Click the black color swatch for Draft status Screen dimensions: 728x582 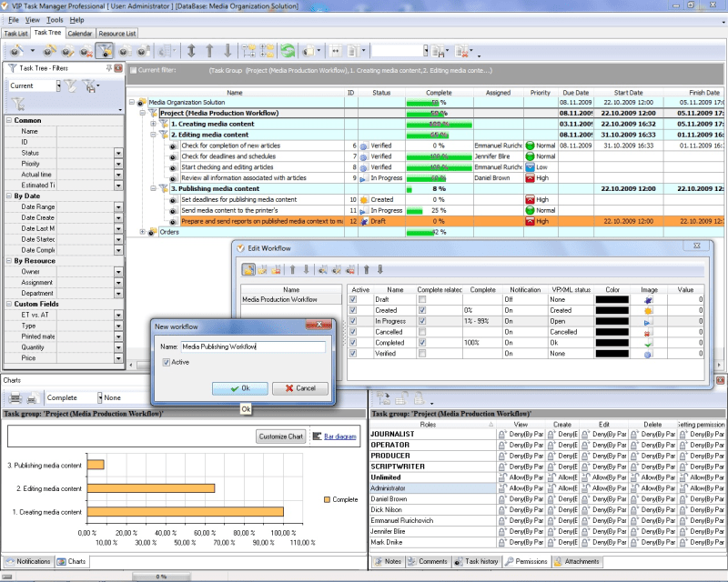612,299
